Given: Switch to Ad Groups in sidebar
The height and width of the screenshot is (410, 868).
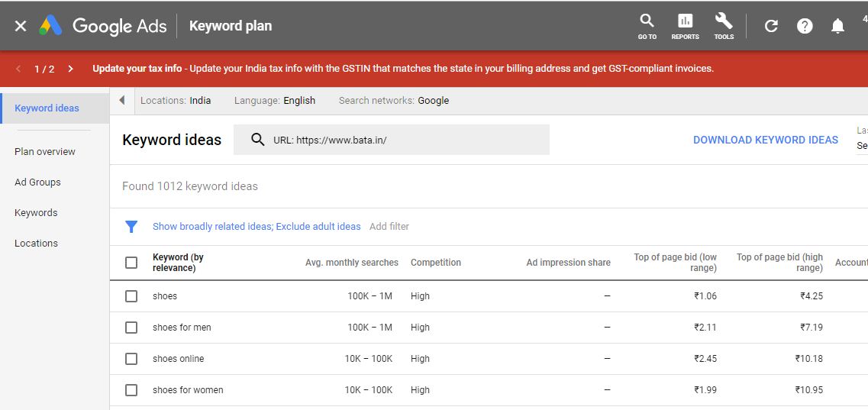Looking at the screenshot, I should [37, 182].
